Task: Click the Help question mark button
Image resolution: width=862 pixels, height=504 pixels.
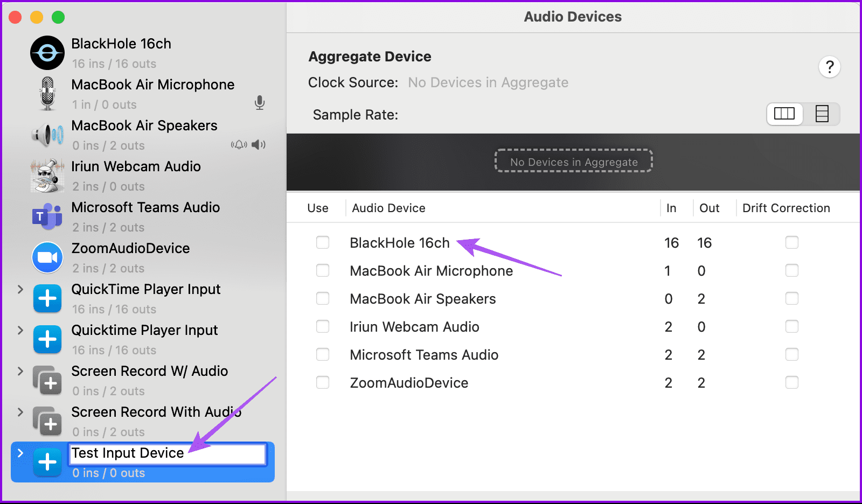Action: pos(830,67)
